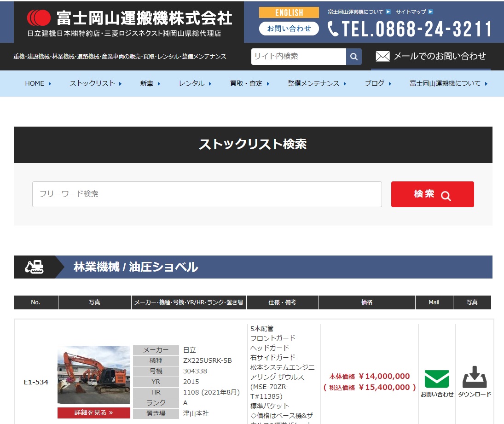The height and width of the screenshot is (424, 504).
Task: Focus the サイト内検索 input field
Action: pyautogui.click(x=299, y=57)
